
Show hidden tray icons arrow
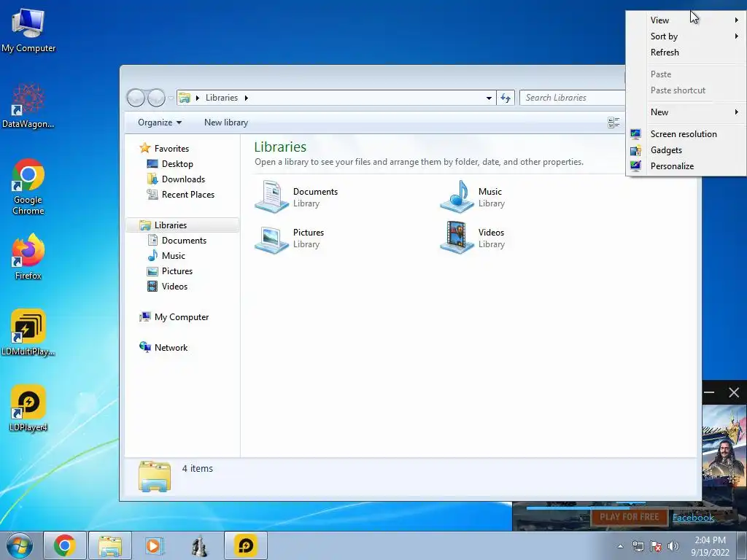tap(620, 546)
